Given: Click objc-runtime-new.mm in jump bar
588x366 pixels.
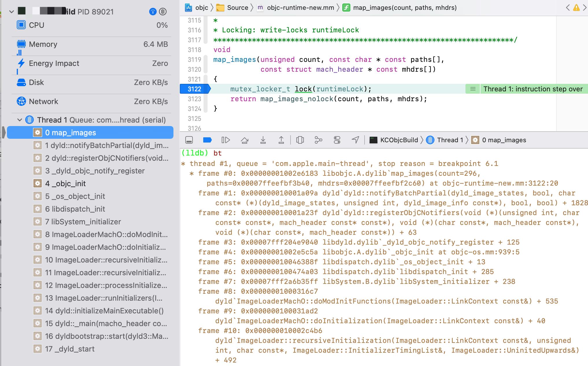Looking at the screenshot, I should point(295,8).
